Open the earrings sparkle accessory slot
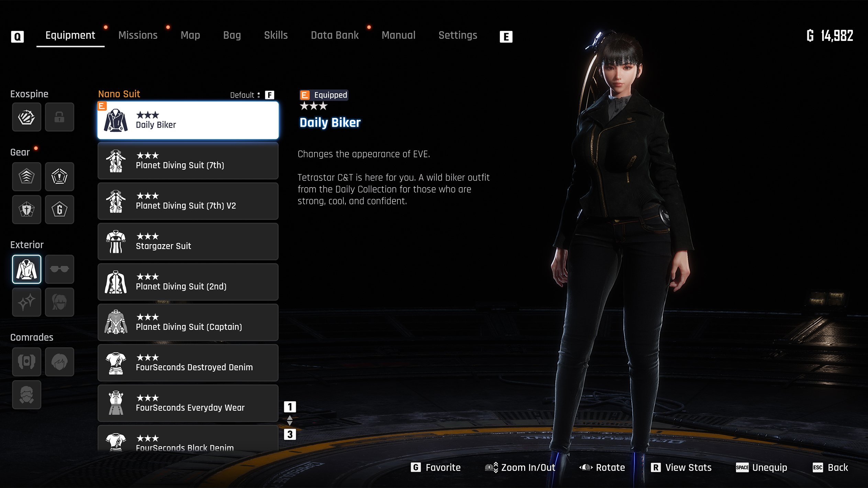 pos(26,302)
